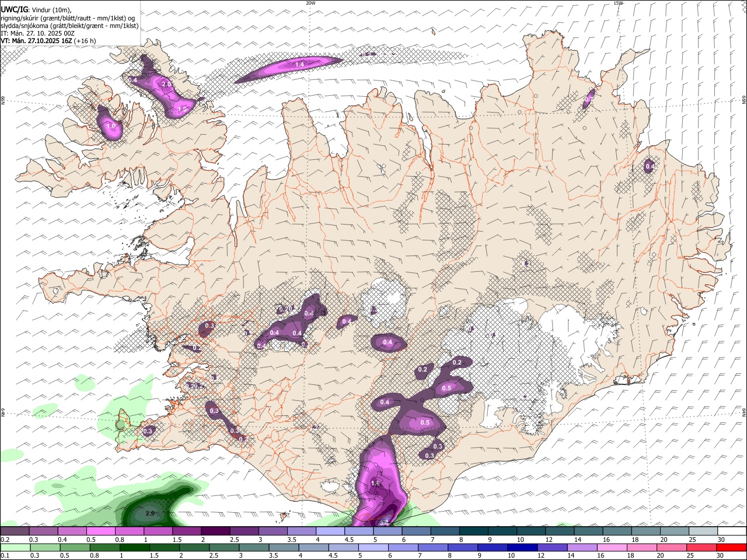The width and height of the screenshot is (747, 560).
Task: Pick the pale green swatch between 0.1 and 0.3 in lower legend
Action: 16,548
